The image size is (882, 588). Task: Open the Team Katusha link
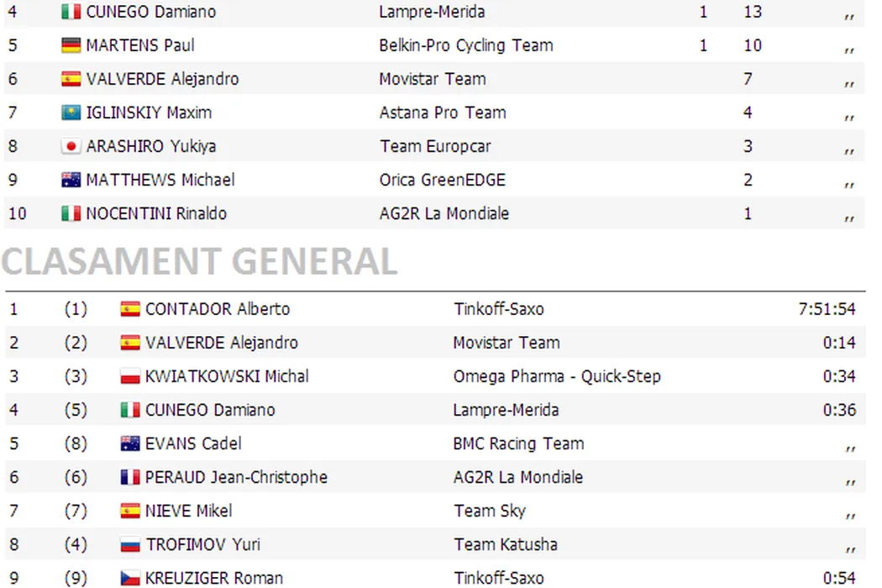[x=505, y=544]
